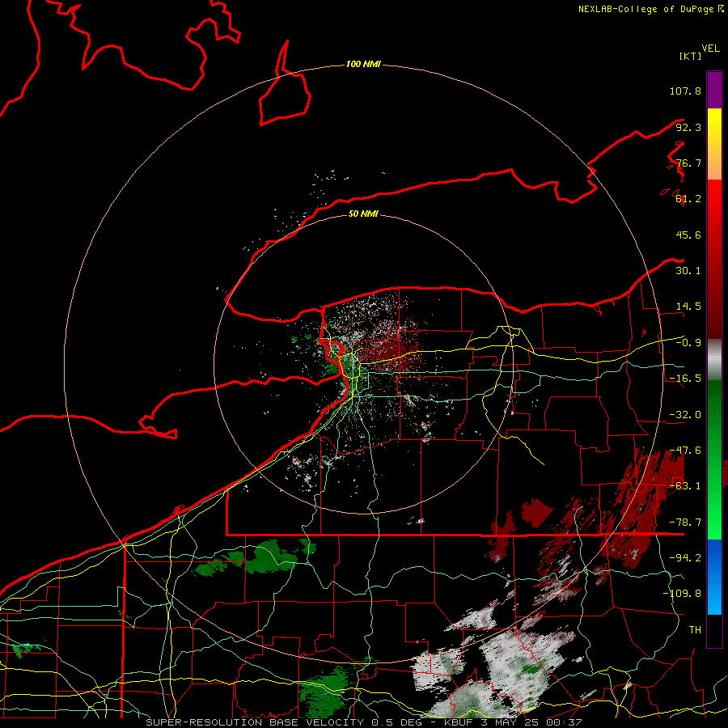
Task: Pick the gray segment of color bar
Action: coord(714,360)
